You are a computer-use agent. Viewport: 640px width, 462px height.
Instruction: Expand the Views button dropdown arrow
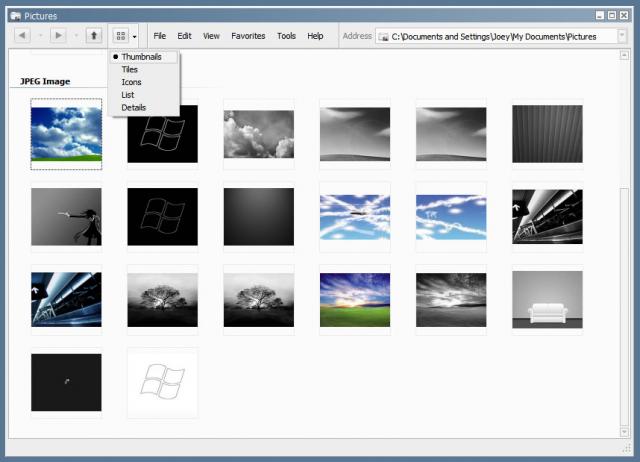135,36
